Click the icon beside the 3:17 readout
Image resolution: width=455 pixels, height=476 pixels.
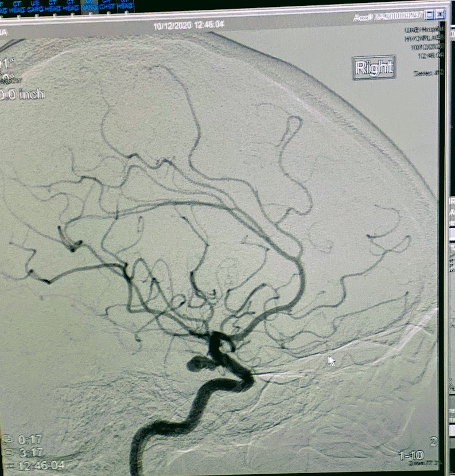pos(8,452)
